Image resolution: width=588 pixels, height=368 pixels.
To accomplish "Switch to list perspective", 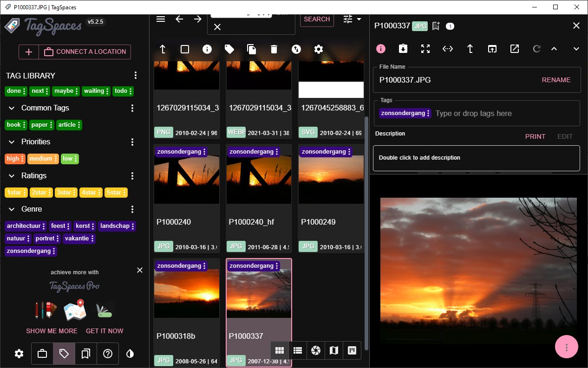I will point(298,350).
